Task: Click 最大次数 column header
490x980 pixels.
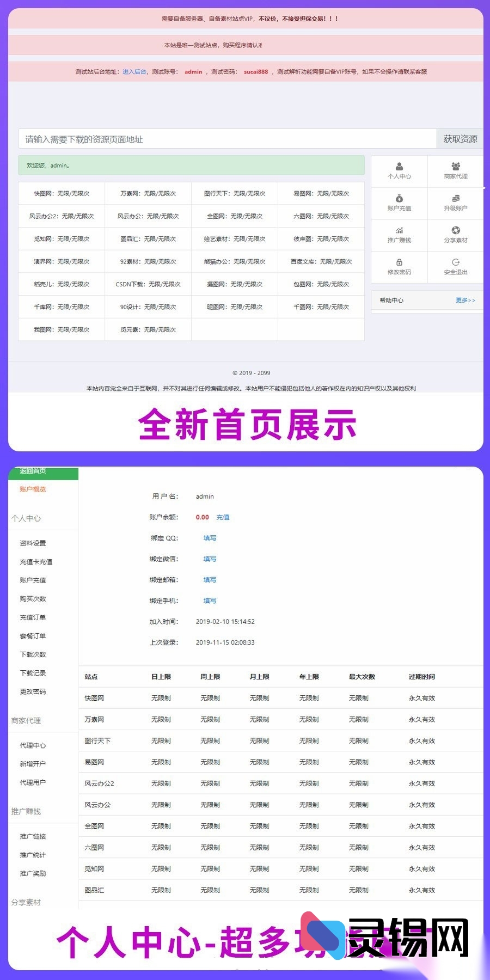Action: coord(362,676)
